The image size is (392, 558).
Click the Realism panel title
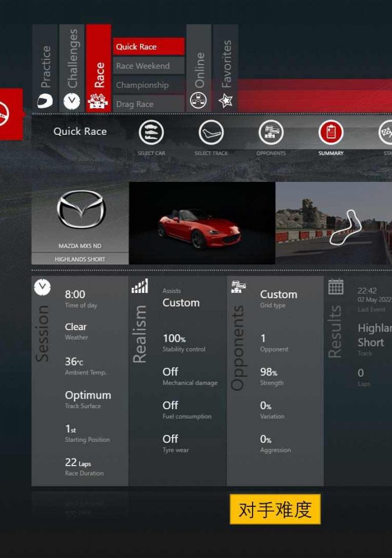(140, 334)
